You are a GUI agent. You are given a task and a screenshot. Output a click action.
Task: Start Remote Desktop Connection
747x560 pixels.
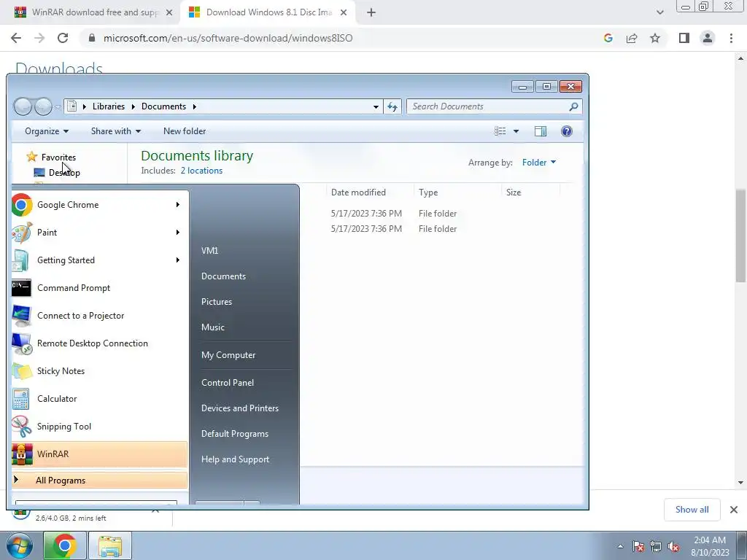(100, 343)
